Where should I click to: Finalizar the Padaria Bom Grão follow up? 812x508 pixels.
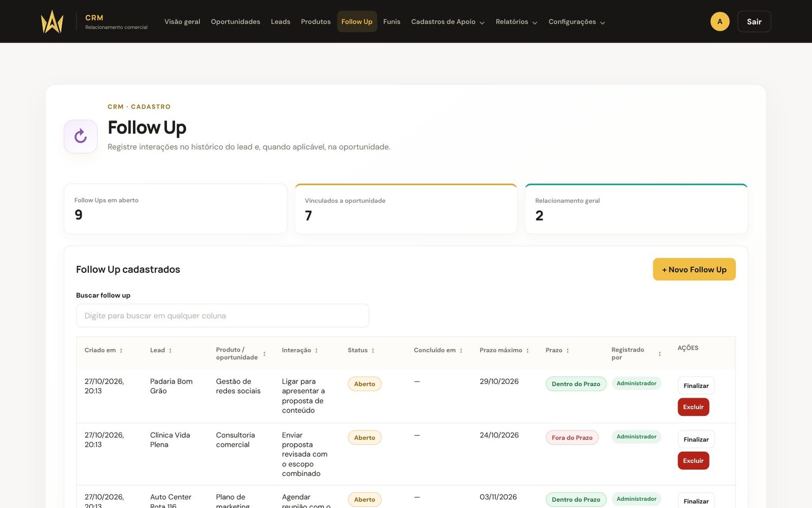pos(696,386)
